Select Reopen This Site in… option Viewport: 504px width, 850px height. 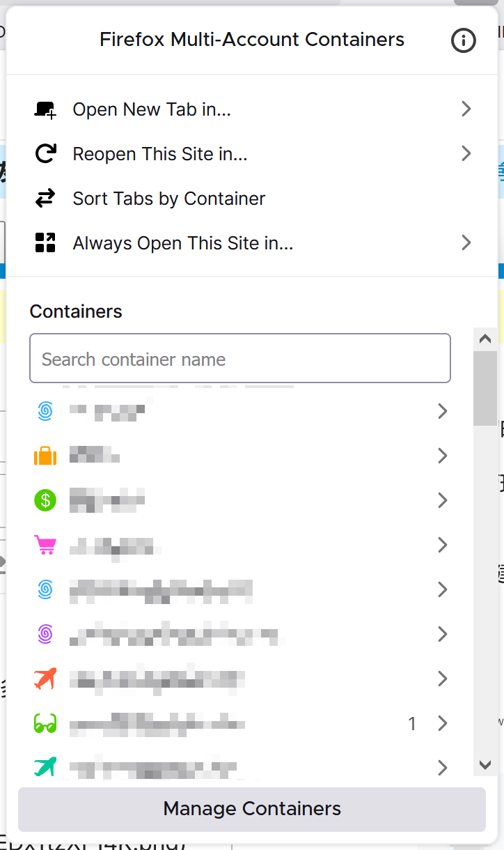[253, 154]
